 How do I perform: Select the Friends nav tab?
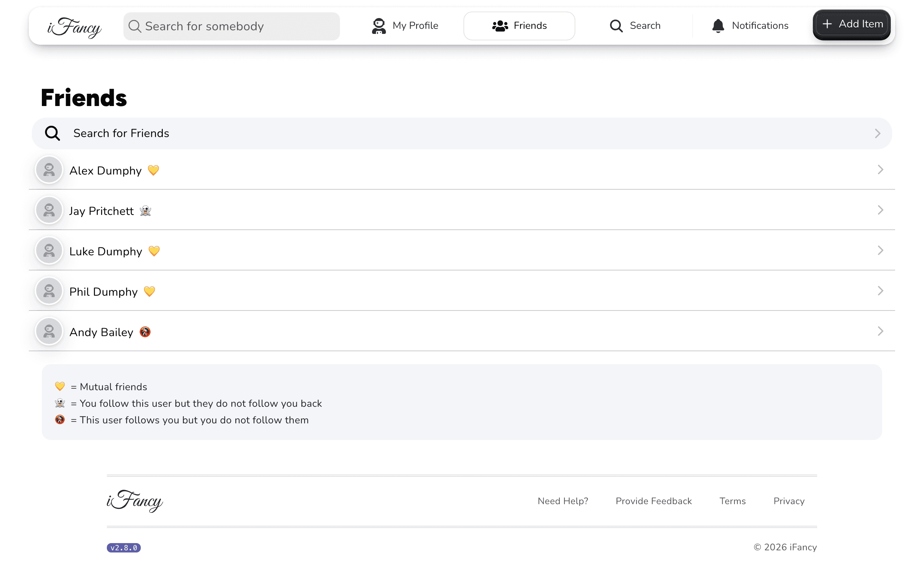[x=519, y=26]
